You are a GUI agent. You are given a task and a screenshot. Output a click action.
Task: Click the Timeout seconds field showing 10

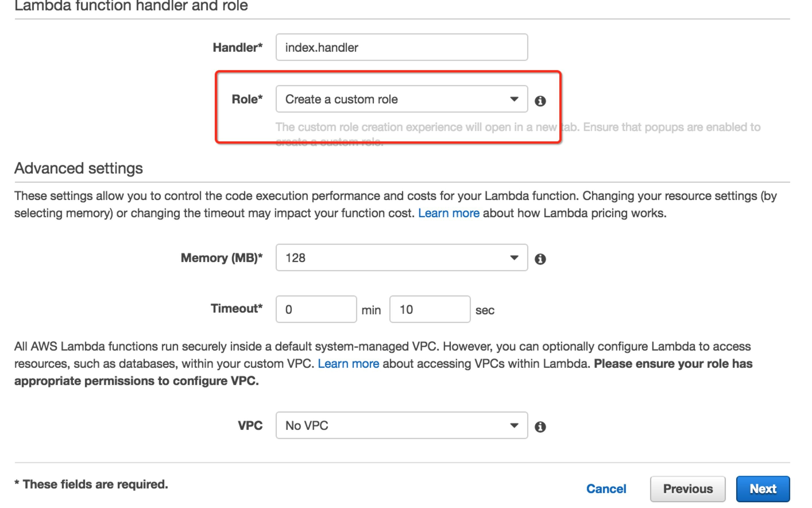click(x=430, y=309)
